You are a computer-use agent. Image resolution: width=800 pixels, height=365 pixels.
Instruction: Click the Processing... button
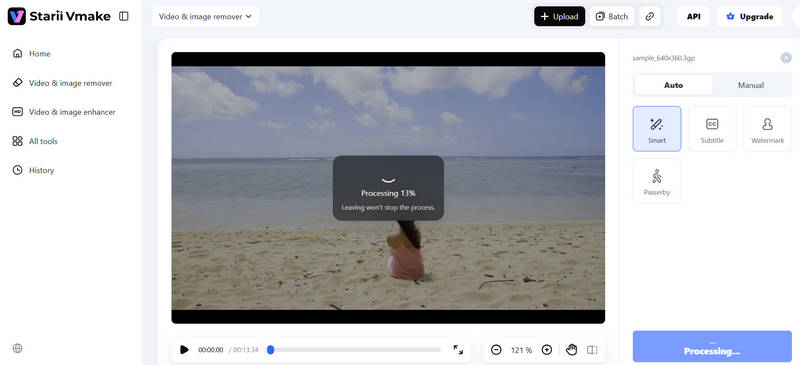coord(712,347)
